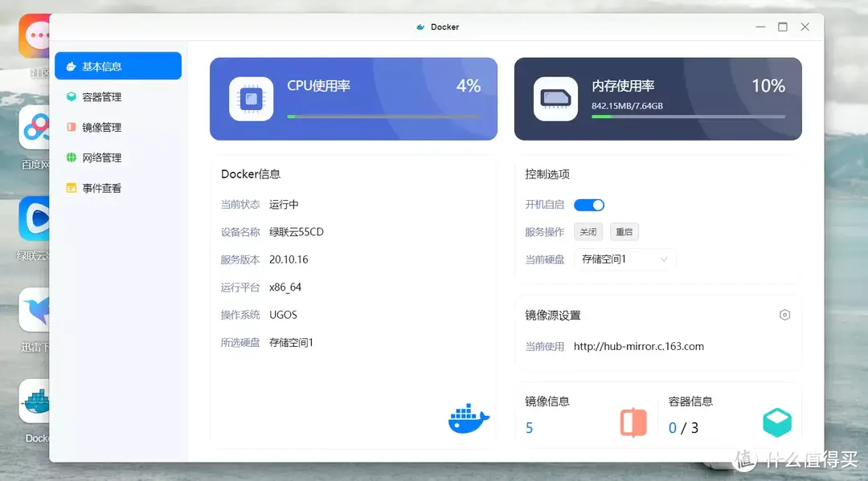Click the memory usage progress bar
This screenshot has width=868, height=481.
tap(688, 116)
